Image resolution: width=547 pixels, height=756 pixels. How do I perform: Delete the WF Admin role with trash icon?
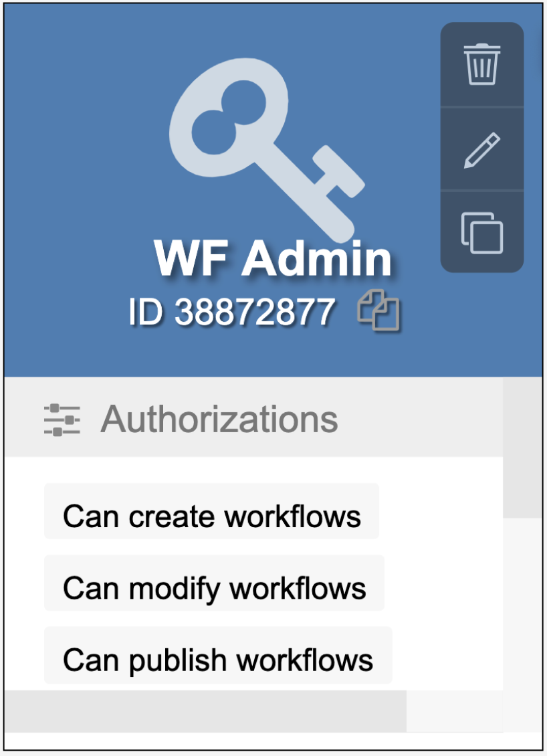coord(481,64)
